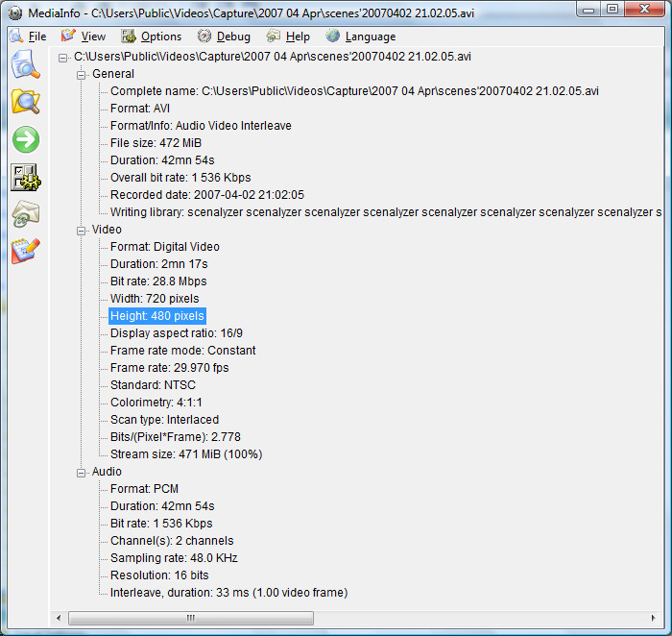Select 'Scan type: Interlaced' row
Image resolution: width=672 pixels, height=636 pixels.
pyautogui.click(x=164, y=420)
